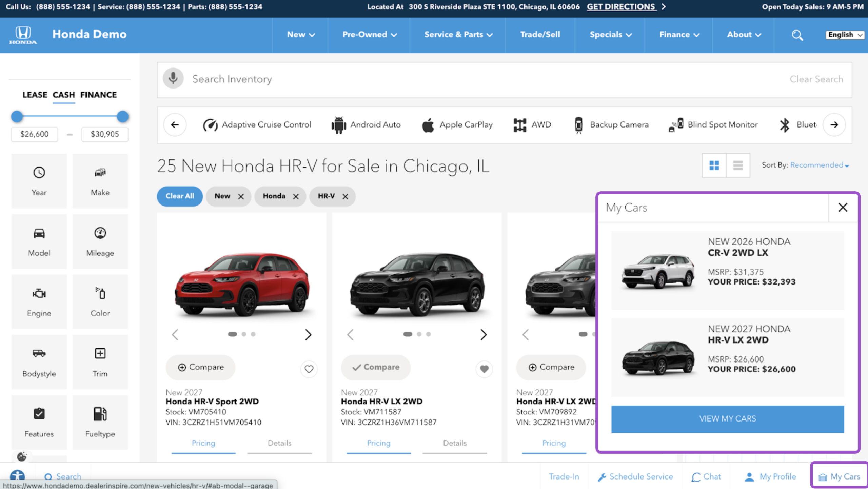Open the Model filter tile
868x489 pixels.
pyautogui.click(x=39, y=241)
